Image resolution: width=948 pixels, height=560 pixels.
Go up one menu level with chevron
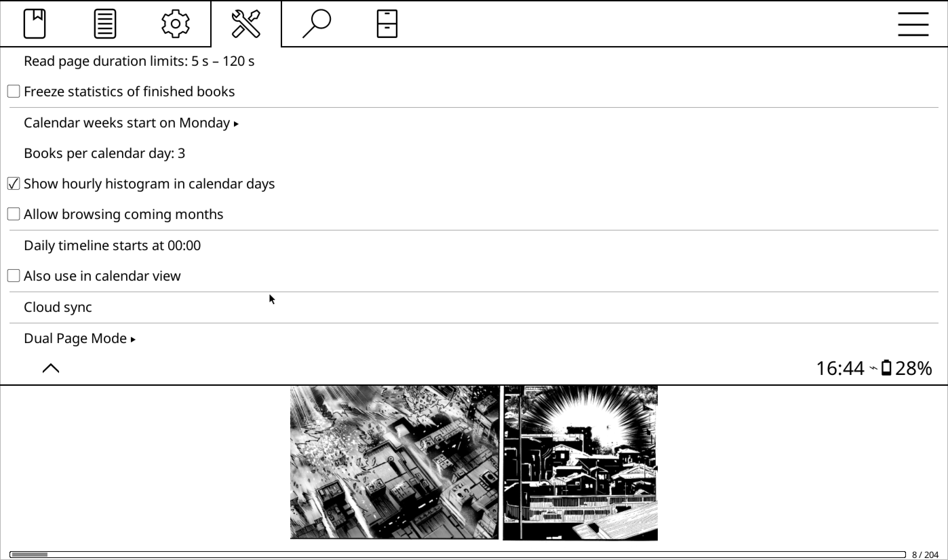51,368
